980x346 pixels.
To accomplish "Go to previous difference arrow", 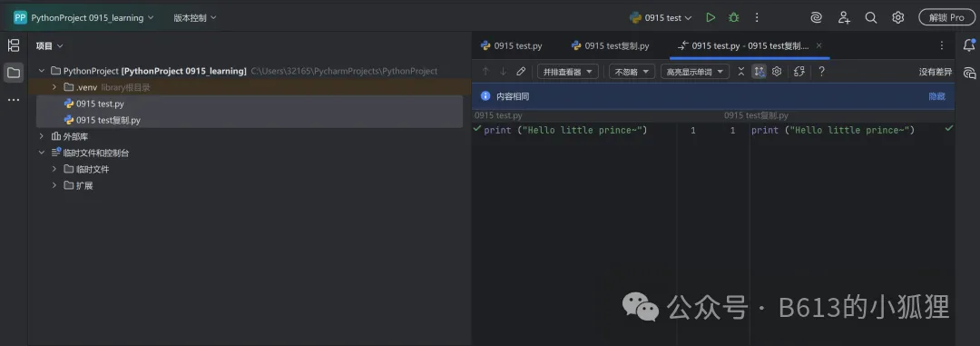I will (x=485, y=72).
